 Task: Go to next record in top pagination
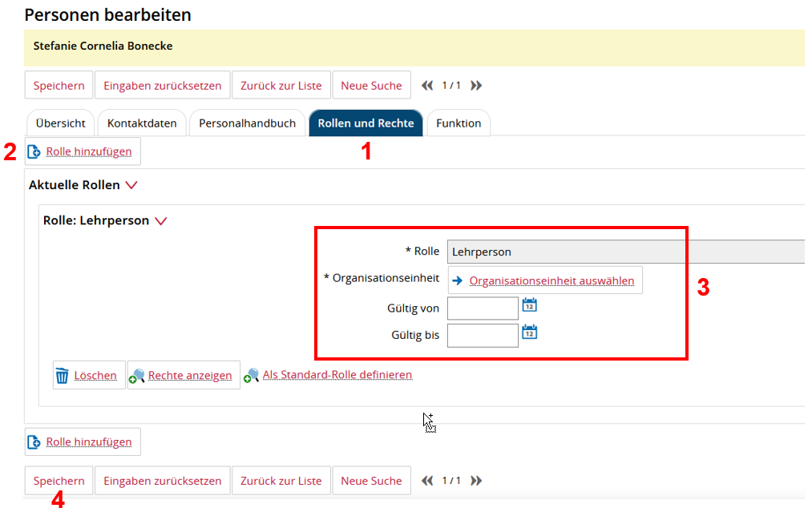(476, 86)
